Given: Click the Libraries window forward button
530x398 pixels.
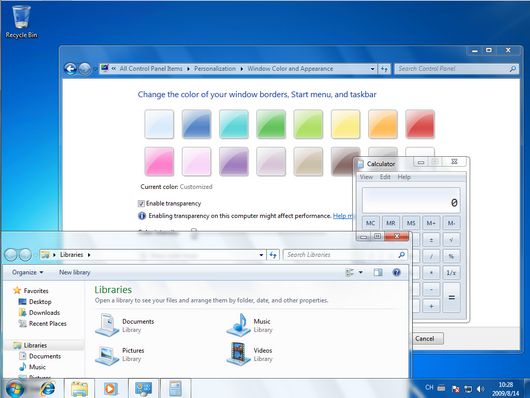Looking at the screenshot, I should (x=25, y=255).
